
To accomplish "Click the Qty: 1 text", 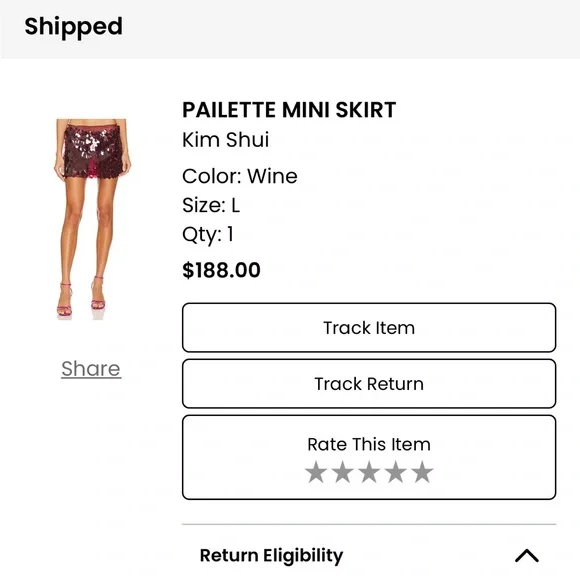I will tap(208, 235).
